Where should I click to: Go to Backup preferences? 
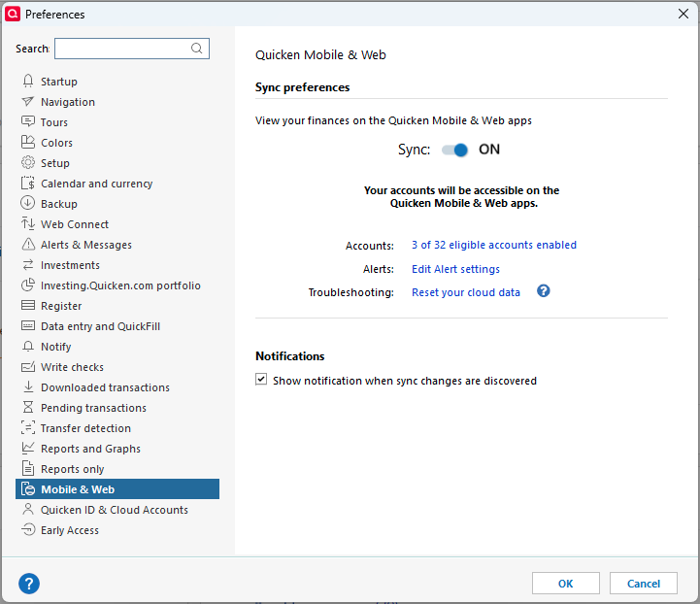coord(59,204)
